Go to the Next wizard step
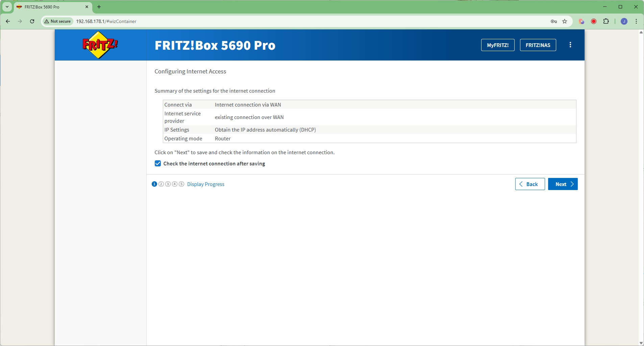This screenshot has width=644, height=346. [563, 184]
